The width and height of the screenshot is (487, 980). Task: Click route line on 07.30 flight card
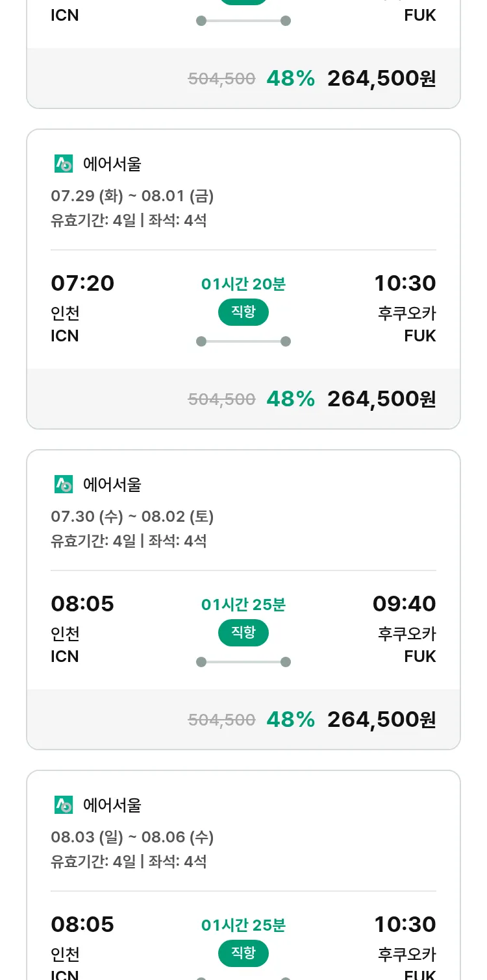point(243,662)
